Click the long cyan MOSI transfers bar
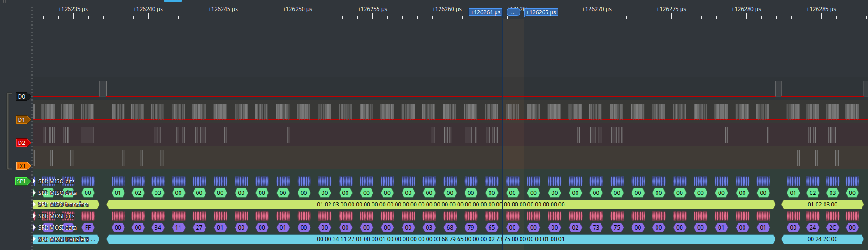 (x=440, y=239)
